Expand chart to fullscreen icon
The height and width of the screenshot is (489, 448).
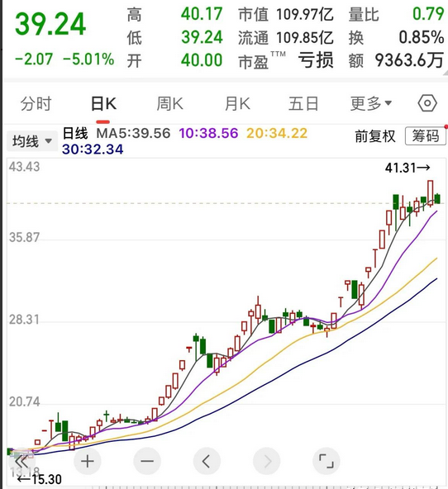click(x=326, y=461)
